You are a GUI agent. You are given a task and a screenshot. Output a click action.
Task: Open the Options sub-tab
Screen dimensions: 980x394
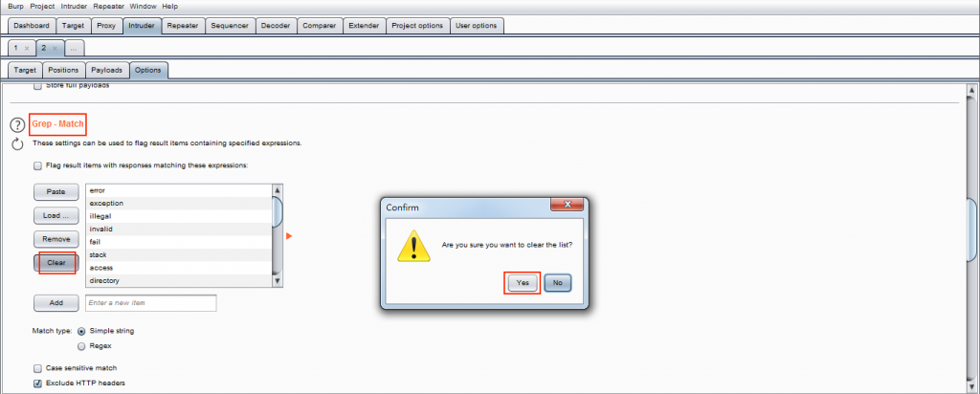tap(148, 70)
